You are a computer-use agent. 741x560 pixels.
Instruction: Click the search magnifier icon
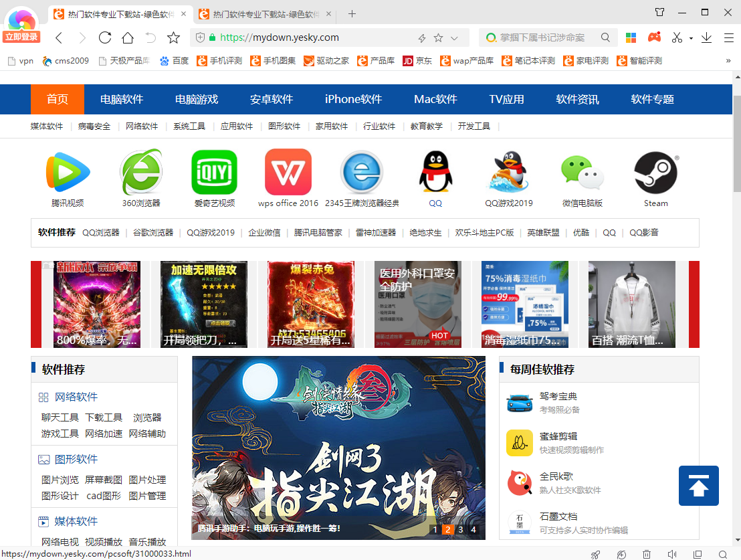(605, 37)
